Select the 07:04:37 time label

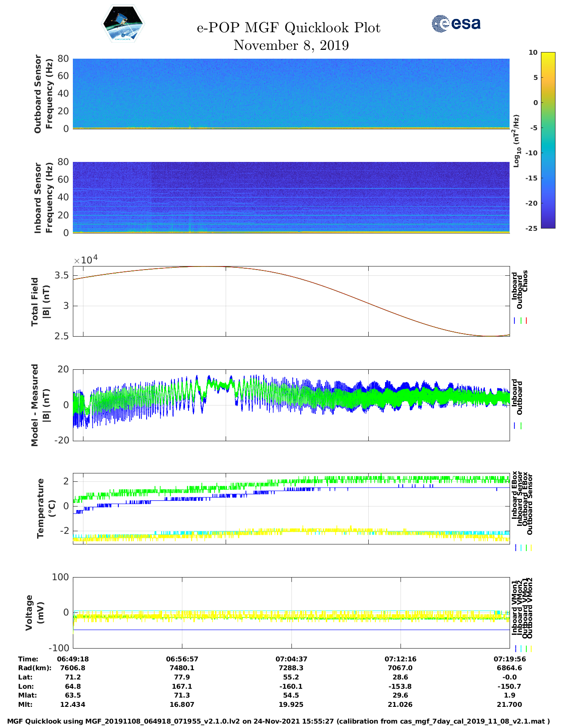point(291,659)
